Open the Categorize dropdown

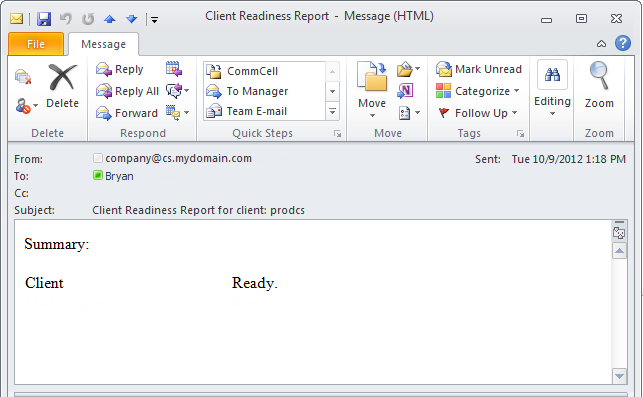point(478,91)
